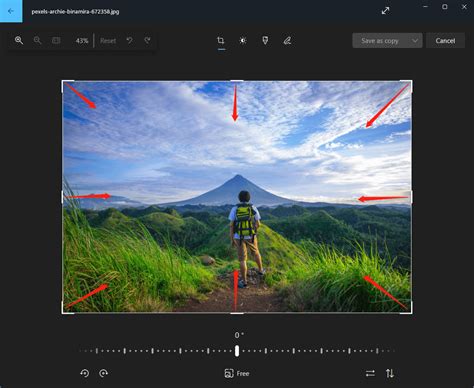Expand the Save as copy dropdown arrow
The image size is (474, 388).
(415, 41)
